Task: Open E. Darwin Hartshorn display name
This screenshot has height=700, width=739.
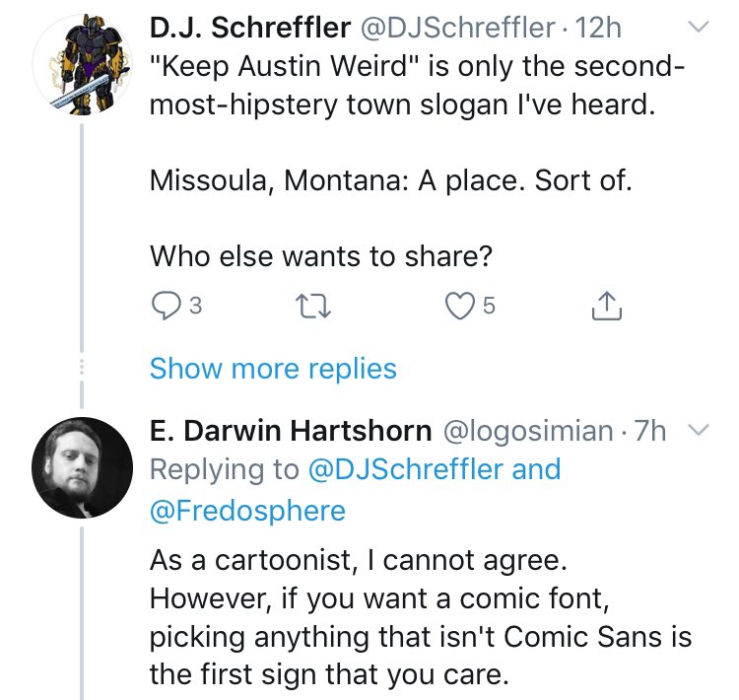Action: click(x=291, y=430)
